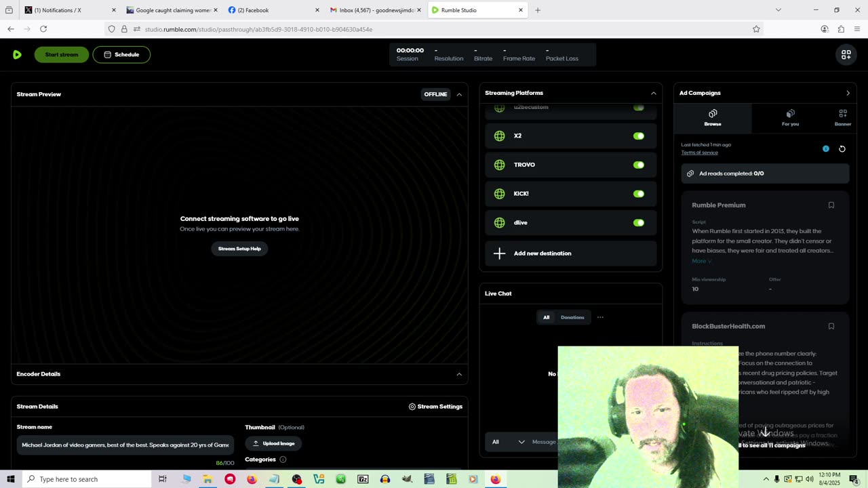Click the plus icon for new destination
The height and width of the screenshot is (488, 868).
point(499,253)
